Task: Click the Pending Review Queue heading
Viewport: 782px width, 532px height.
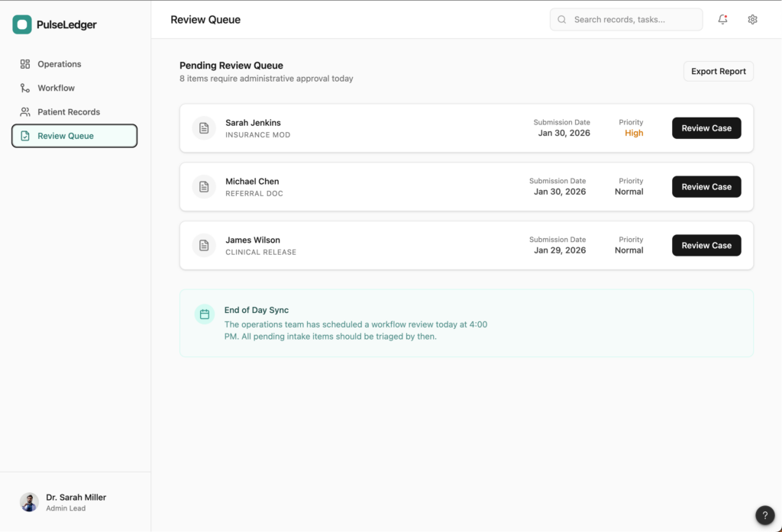Action: point(231,66)
